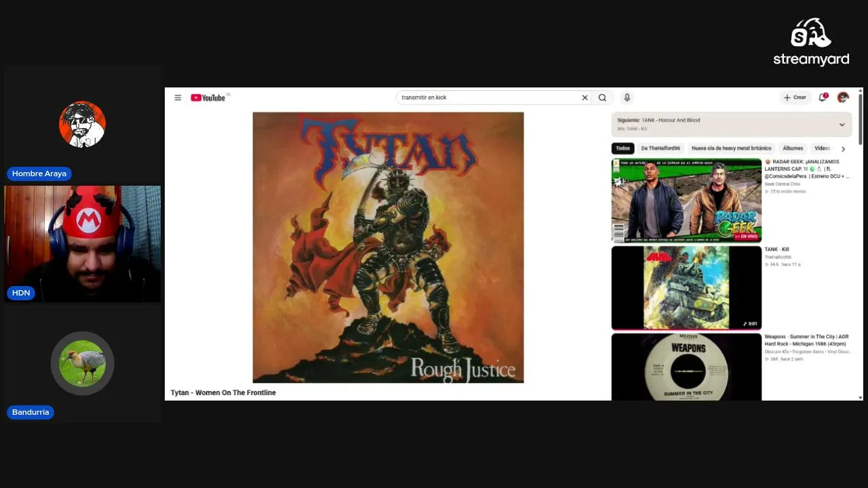Click the Bandurria bird avatar
Screen dimensions: 868x488
pyautogui.click(x=83, y=363)
